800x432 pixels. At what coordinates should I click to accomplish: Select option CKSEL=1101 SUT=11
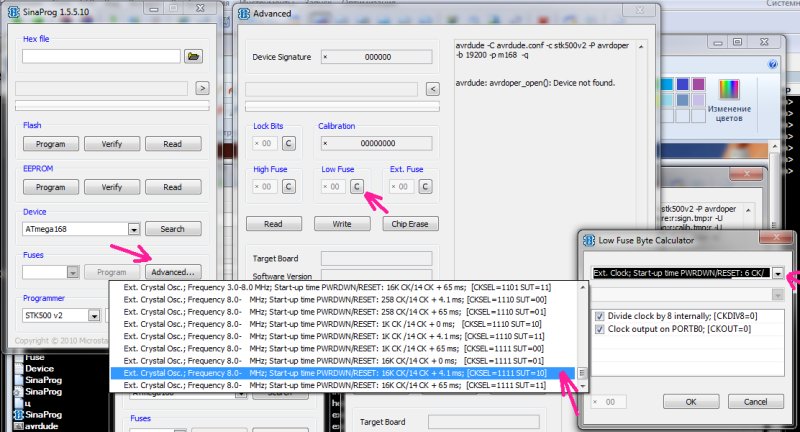(343, 287)
